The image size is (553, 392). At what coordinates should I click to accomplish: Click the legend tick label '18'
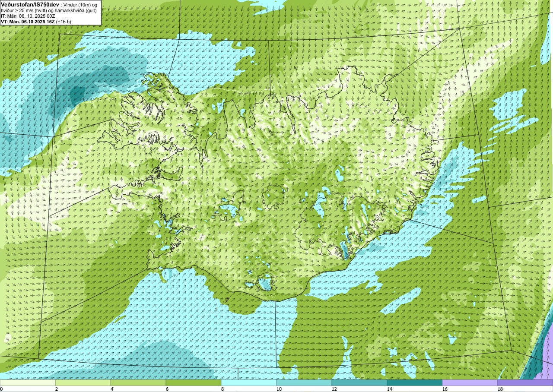coord(500,389)
